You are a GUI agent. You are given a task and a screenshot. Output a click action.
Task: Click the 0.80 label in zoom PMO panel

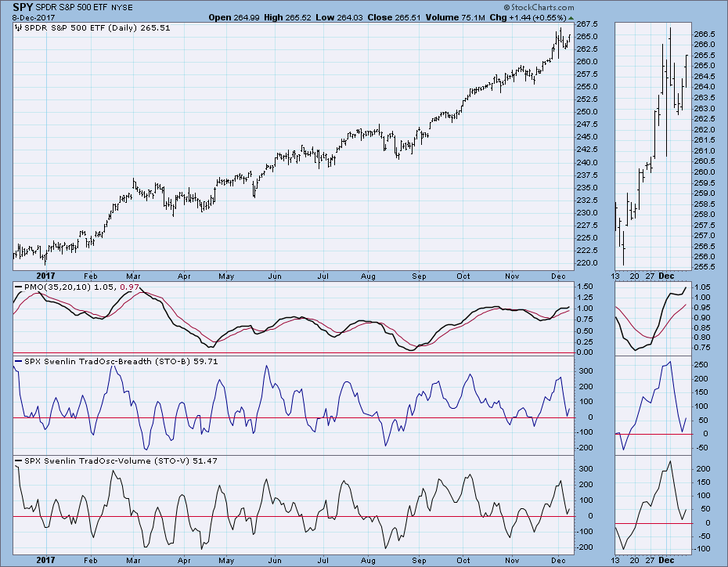pos(702,338)
